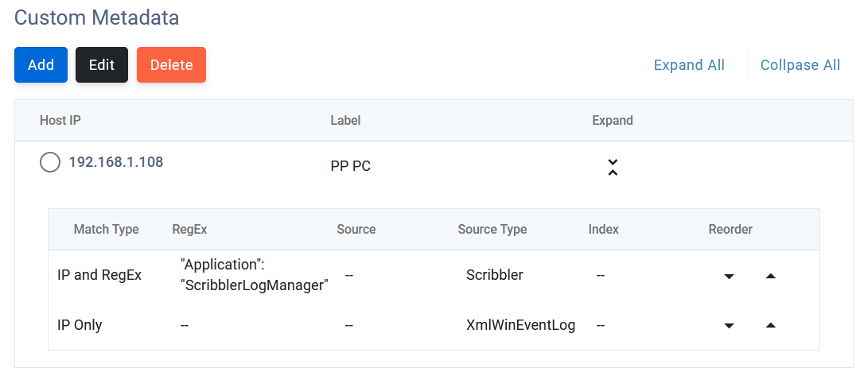Screen dimensions: 868x372
Task: Move the Scribbler rule up
Action: tap(770, 277)
